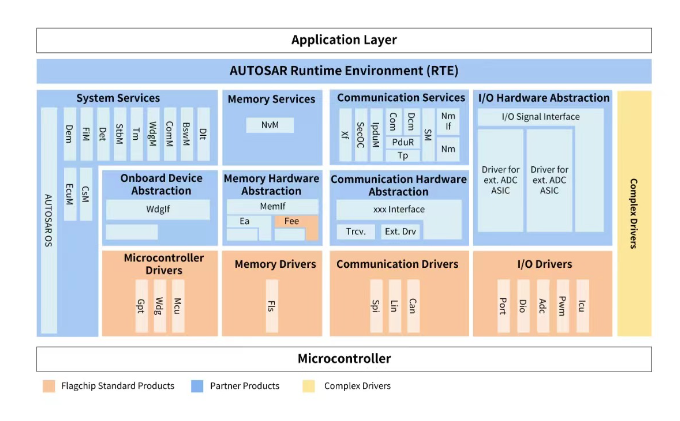Select the Det module block
Image resolution: width=680 pixels, height=421 pixels.
[x=103, y=134]
